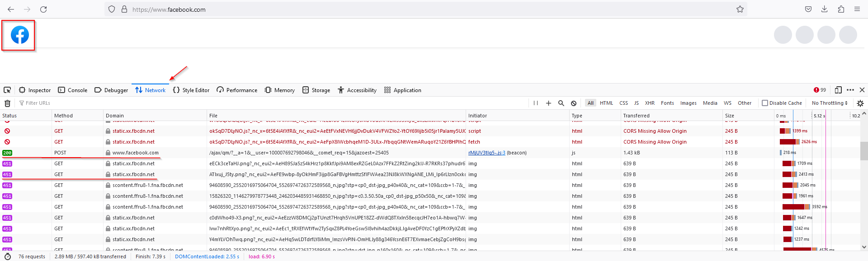Toggle the Other request filter
The height and width of the screenshot is (261, 868).
coord(745,103)
